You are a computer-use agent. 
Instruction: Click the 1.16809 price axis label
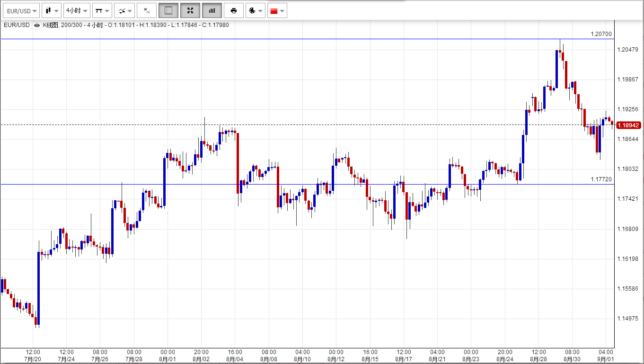628,229
